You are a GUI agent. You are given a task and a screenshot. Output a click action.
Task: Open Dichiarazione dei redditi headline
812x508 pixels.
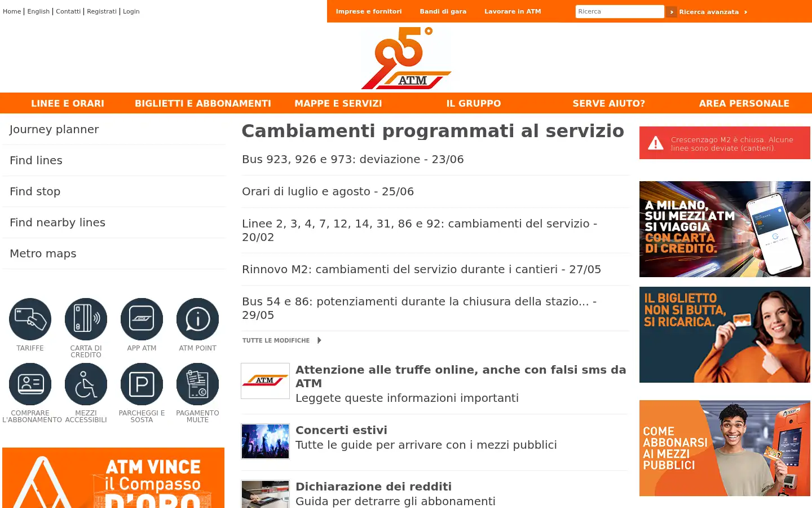pos(373,487)
